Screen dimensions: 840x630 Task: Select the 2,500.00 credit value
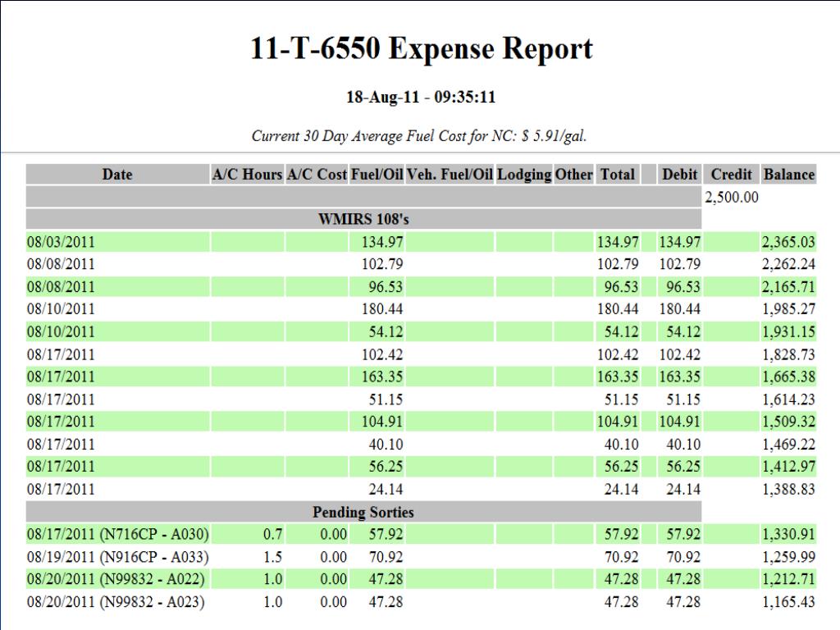[731, 197]
